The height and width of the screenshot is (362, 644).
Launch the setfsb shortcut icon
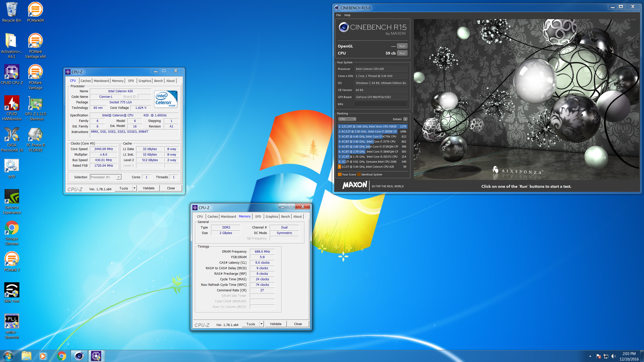pyautogui.click(x=12, y=326)
